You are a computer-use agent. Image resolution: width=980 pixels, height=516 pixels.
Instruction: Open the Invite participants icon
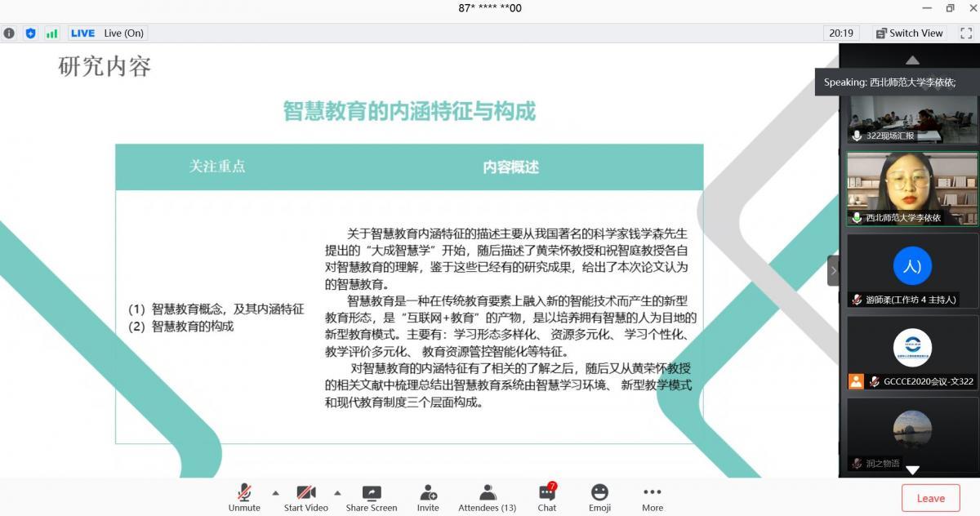pos(428,497)
